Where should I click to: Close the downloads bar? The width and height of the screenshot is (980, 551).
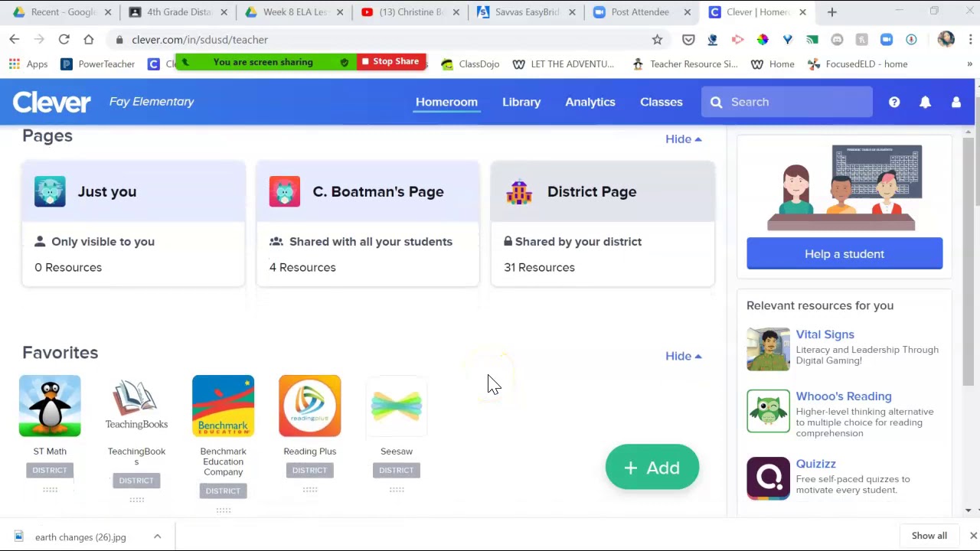point(973,536)
